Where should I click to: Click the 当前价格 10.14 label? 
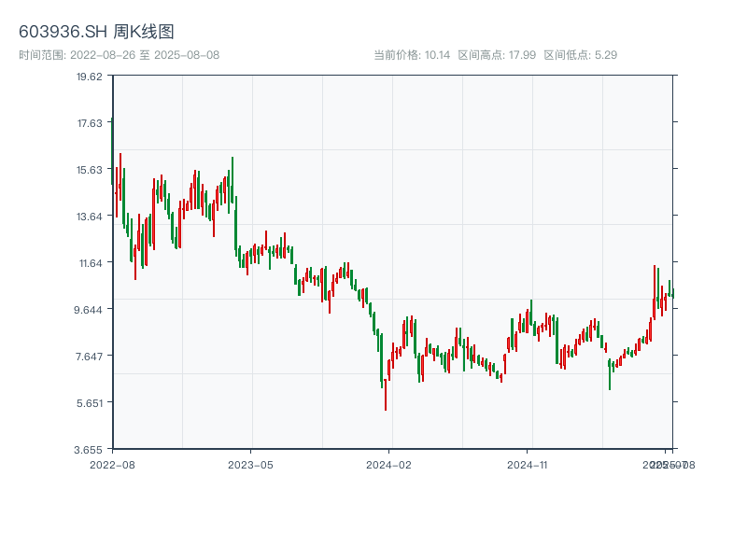click(x=412, y=55)
